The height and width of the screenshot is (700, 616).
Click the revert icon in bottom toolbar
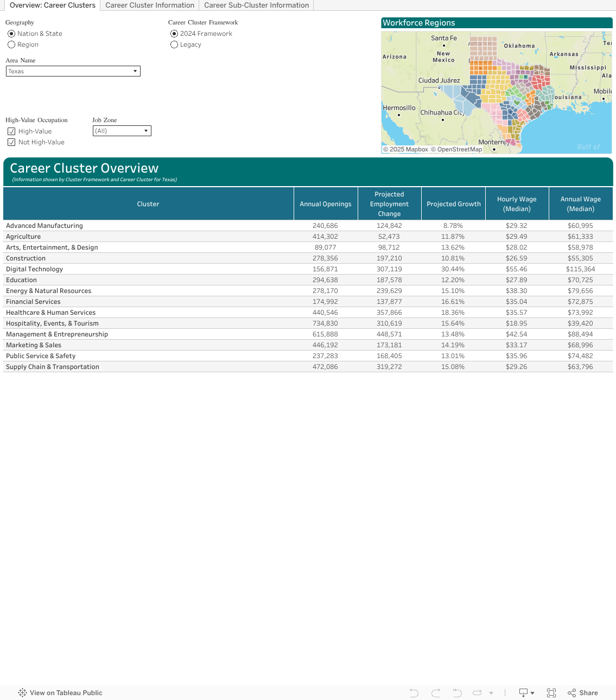click(457, 693)
